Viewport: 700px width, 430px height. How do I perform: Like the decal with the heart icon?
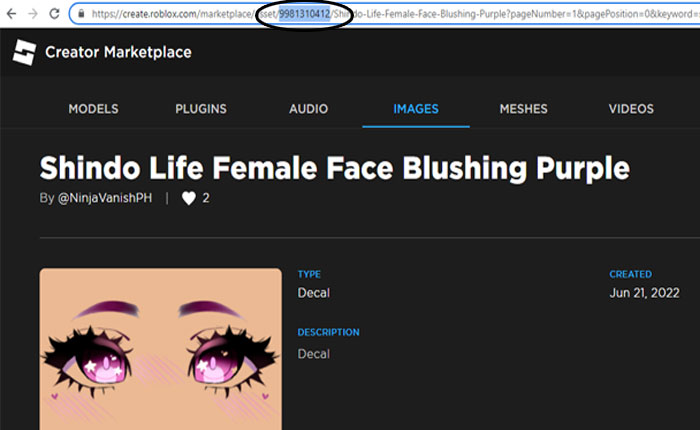click(188, 198)
